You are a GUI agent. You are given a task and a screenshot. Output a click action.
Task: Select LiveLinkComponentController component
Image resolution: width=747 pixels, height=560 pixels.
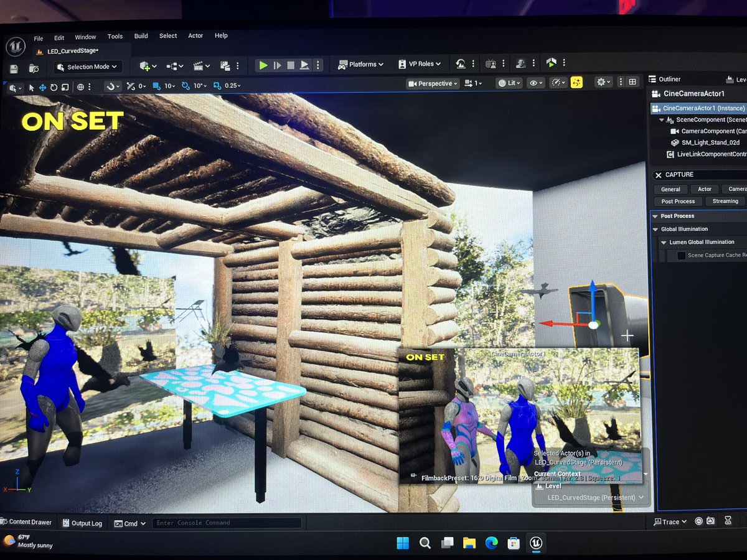click(x=707, y=154)
